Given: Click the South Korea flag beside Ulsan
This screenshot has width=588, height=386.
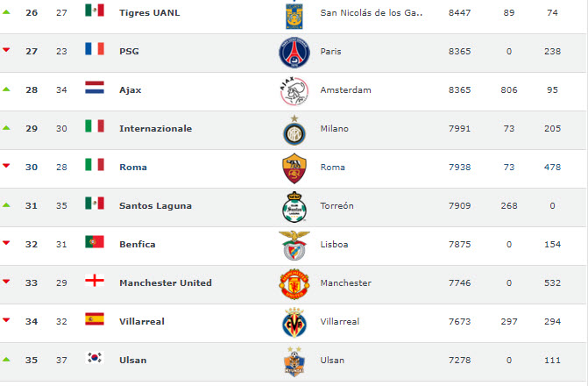Looking at the screenshot, I should [x=95, y=357].
